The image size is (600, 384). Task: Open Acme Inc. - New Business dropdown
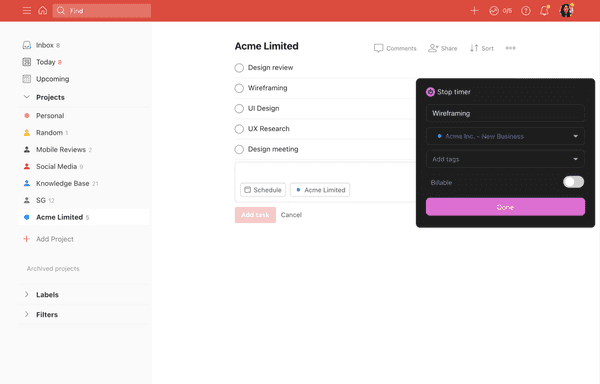pyautogui.click(x=505, y=136)
